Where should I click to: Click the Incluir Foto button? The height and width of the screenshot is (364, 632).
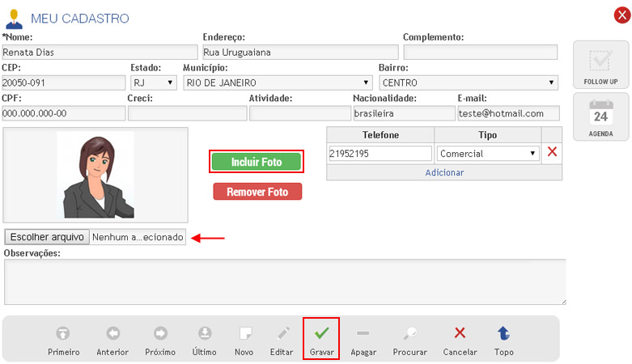point(257,162)
